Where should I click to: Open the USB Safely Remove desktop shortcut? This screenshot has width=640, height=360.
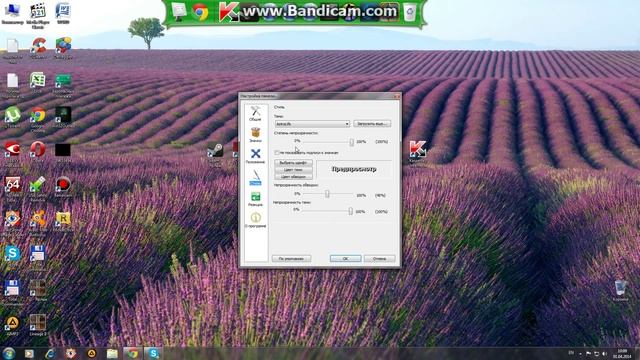coord(38,189)
